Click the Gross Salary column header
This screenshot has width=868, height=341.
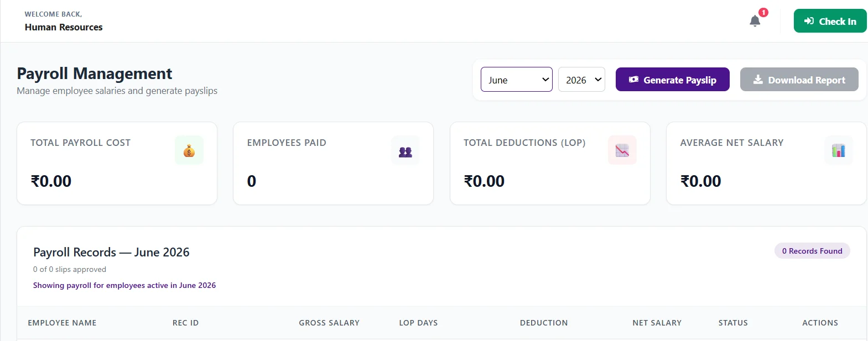click(329, 323)
